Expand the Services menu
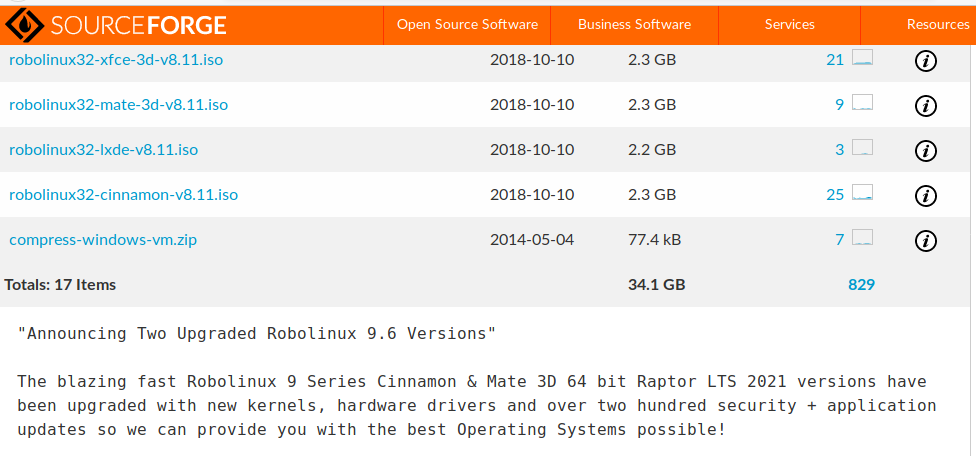Screen dimensions: 976x456 coord(790,24)
